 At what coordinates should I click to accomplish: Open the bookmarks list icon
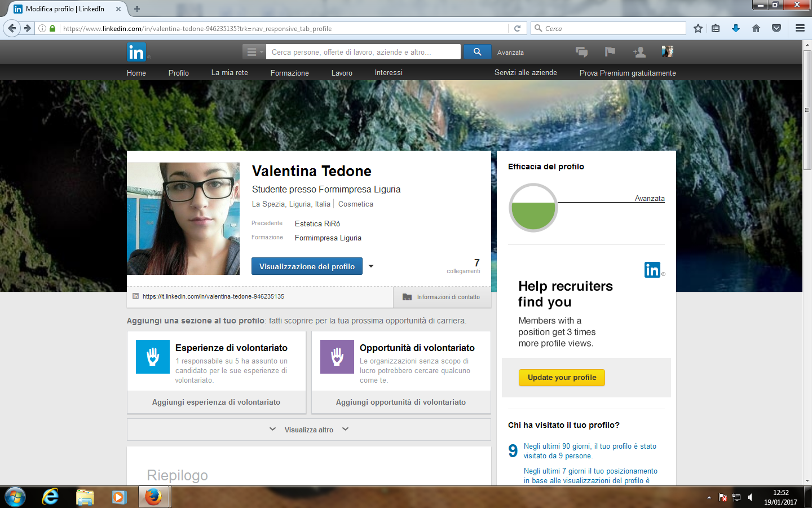[716, 28]
